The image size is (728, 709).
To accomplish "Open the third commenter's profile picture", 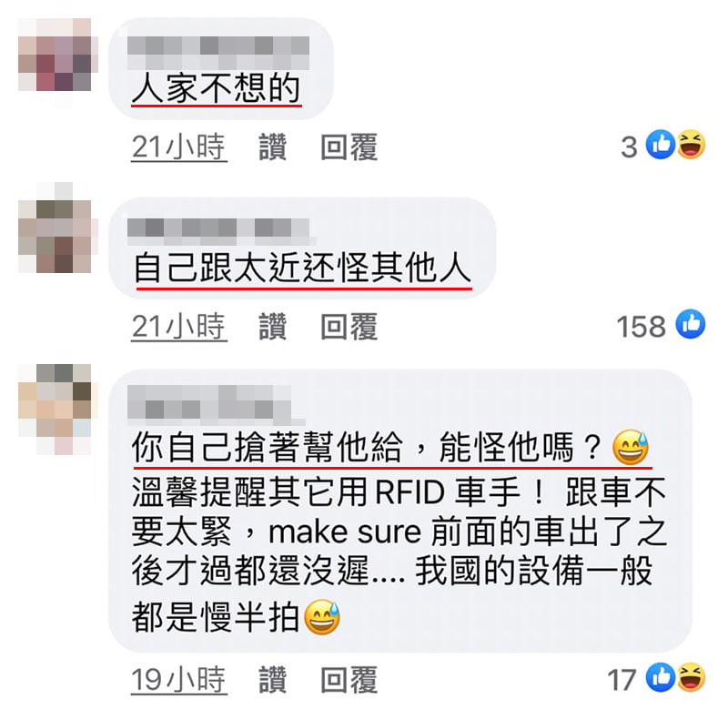I will [x=58, y=410].
